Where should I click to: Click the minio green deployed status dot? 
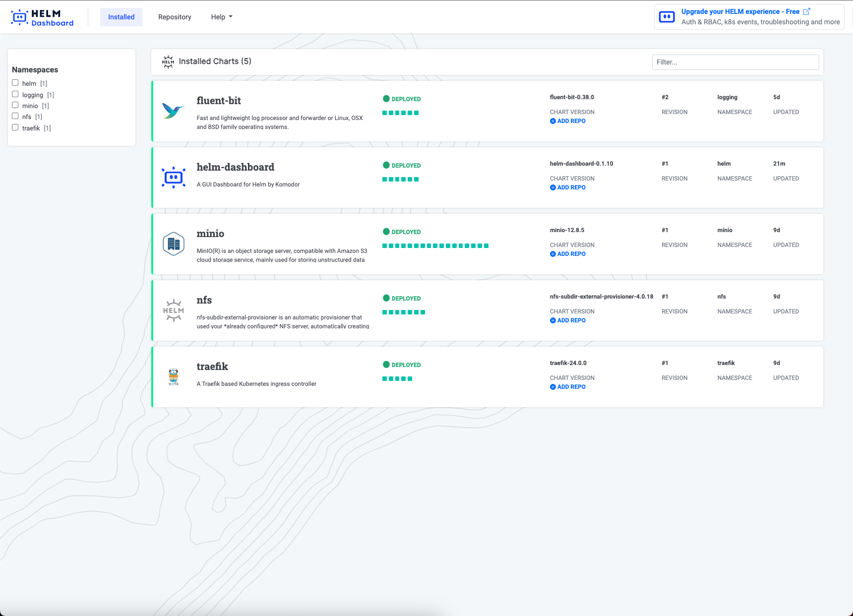(x=386, y=232)
